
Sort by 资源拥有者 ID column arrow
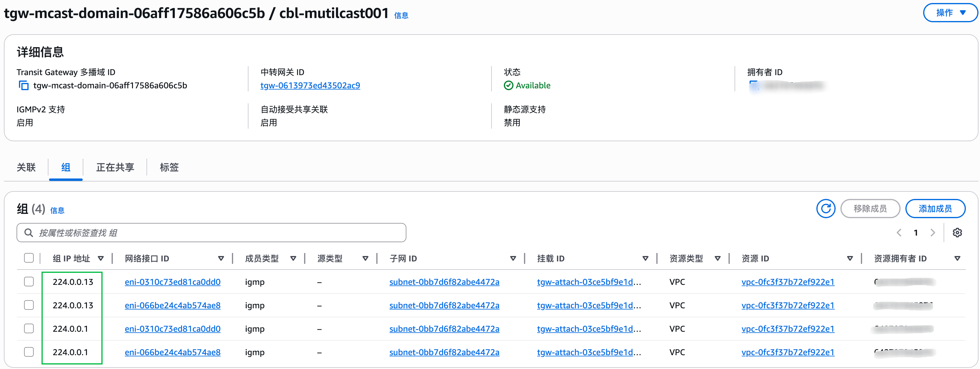(x=957, y=258)
